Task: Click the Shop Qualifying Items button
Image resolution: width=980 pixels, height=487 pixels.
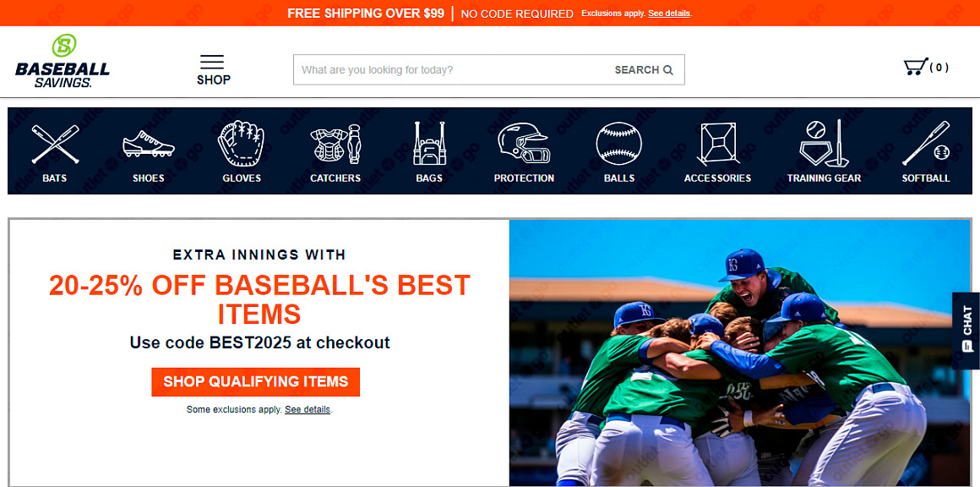Action: [256, 382]
